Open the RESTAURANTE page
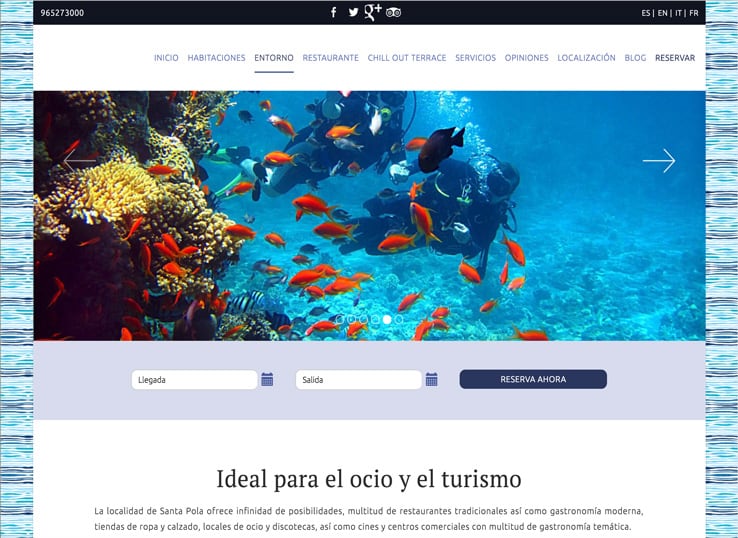Screen dimensions: 738x538 (330, 58)
